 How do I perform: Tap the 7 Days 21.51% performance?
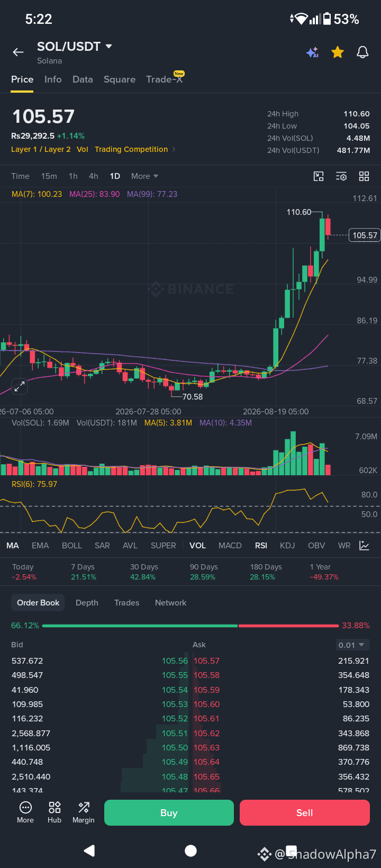coord(84,572)
